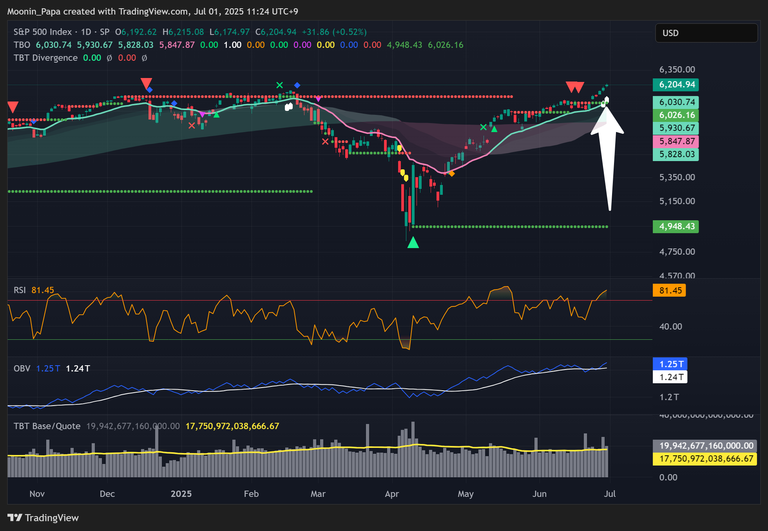Click the white OBV 1.24T axis label
The height and width of the screenshot is (531, 768).
tap(670, 377)
